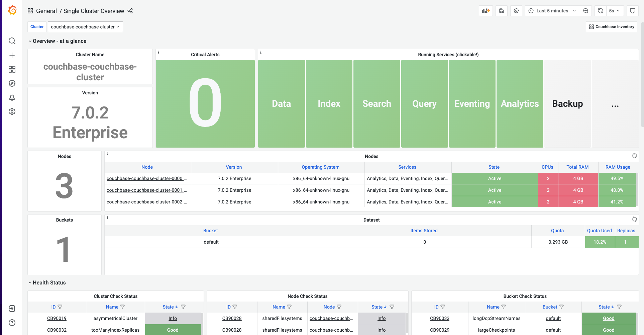Click Good state for tooManyIndexReplicas
Screen dimensions: 644x335
pyautogui.click(x=173, y=330)
